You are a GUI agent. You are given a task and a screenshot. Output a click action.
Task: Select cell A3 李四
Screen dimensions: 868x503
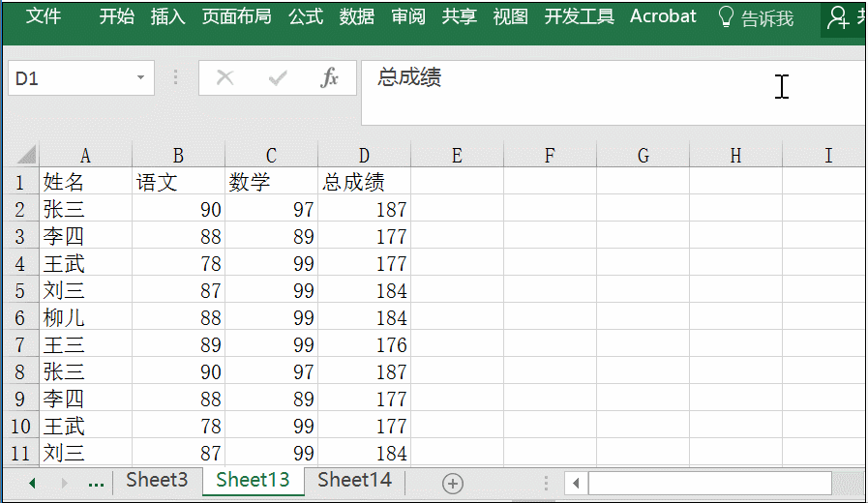point(85,236)
